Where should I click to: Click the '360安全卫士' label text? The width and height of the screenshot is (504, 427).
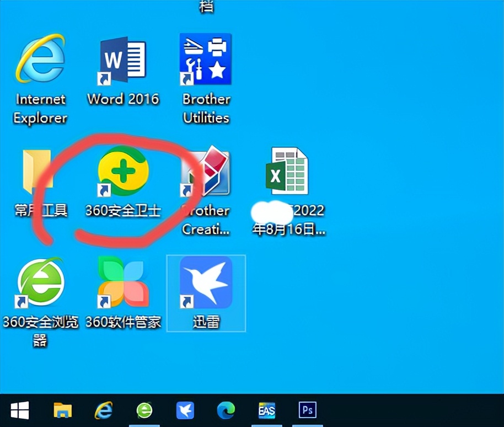pyautogui.click(x=123, y=211)
